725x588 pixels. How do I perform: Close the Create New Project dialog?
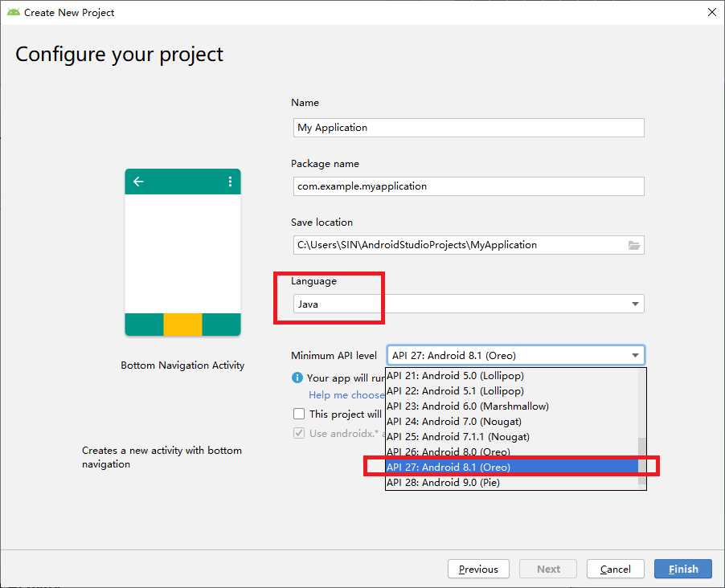coord(712,12)
